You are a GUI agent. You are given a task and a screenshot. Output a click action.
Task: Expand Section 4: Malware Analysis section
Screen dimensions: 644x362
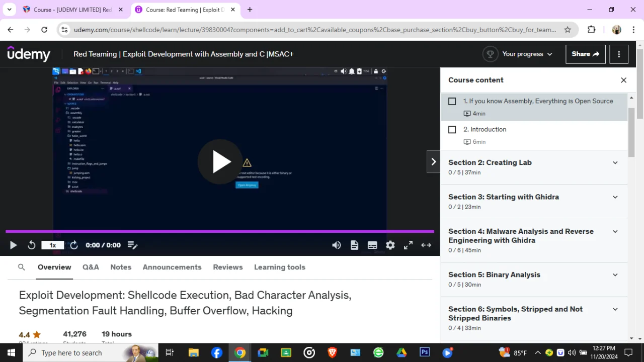534,240
